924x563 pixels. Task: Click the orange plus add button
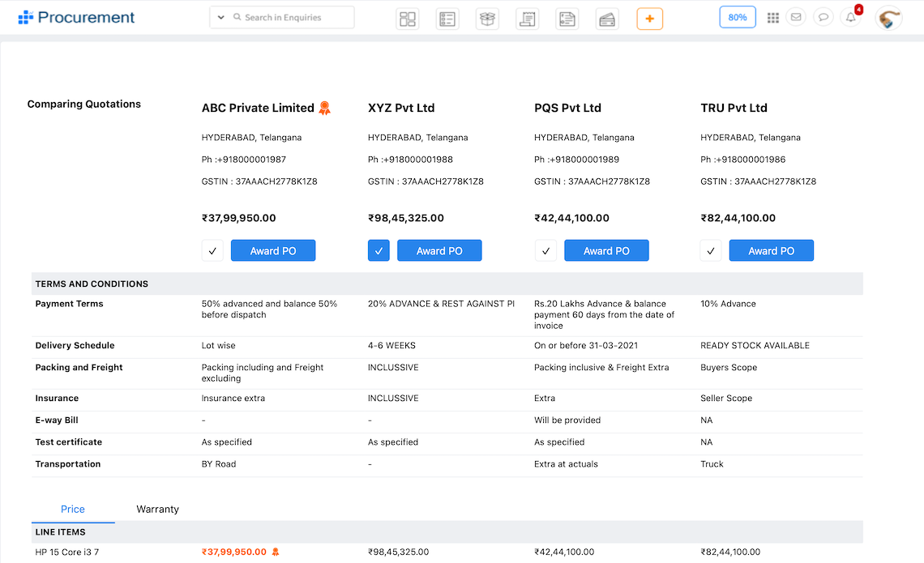[649, 19]
